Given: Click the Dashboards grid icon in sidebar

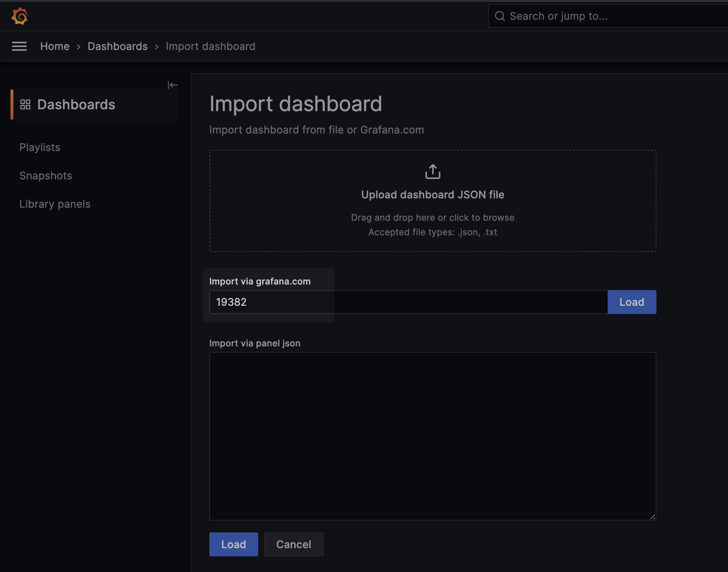Looking at the screenshot, I should point(26,104).
